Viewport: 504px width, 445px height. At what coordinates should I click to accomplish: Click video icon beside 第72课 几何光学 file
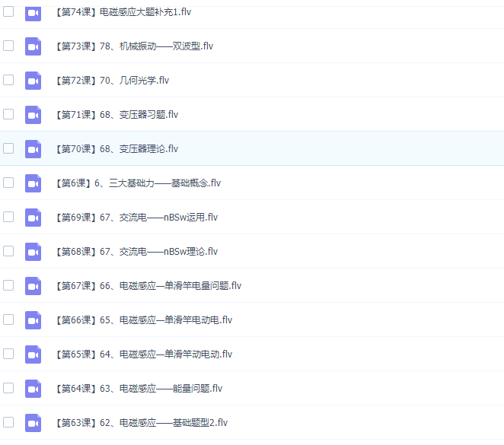[x=33, y=81]
